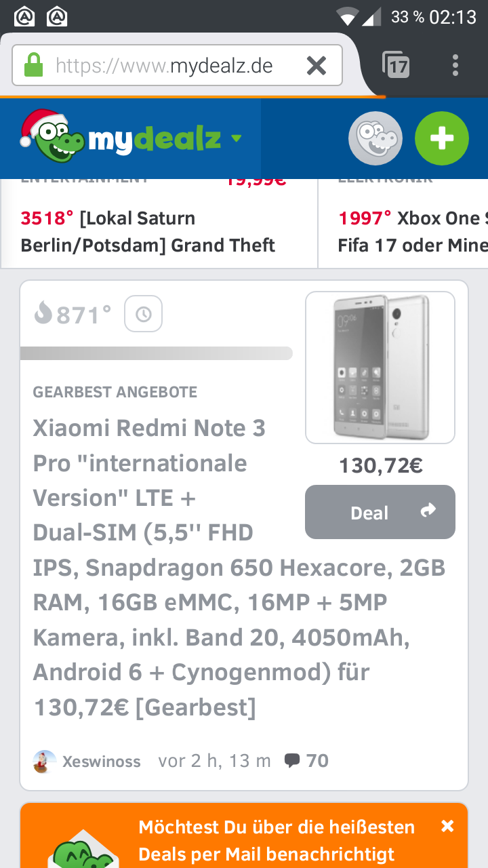Open the 70 comments bubble icon
Viewport: 488px width, 868px height.
pos(293,761)
